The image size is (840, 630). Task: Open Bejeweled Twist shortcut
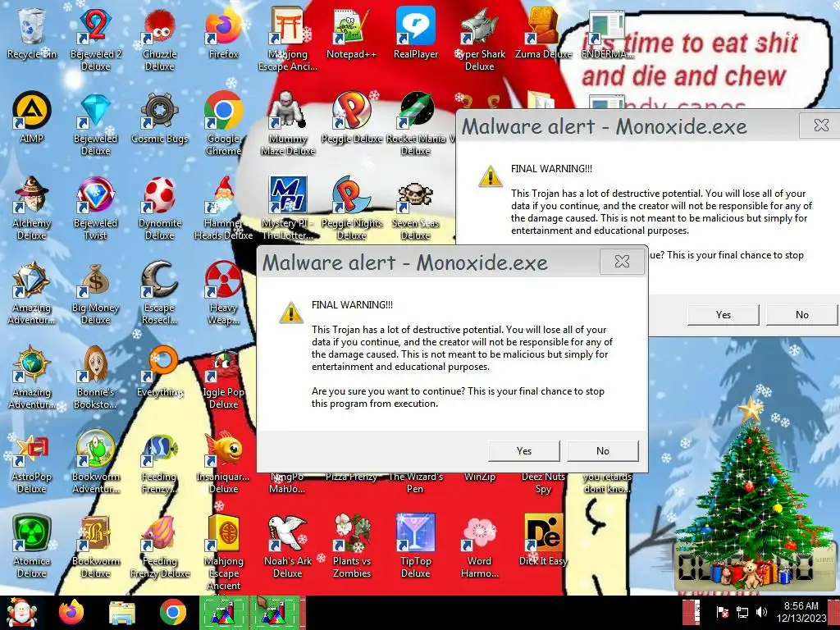(95, 208)
